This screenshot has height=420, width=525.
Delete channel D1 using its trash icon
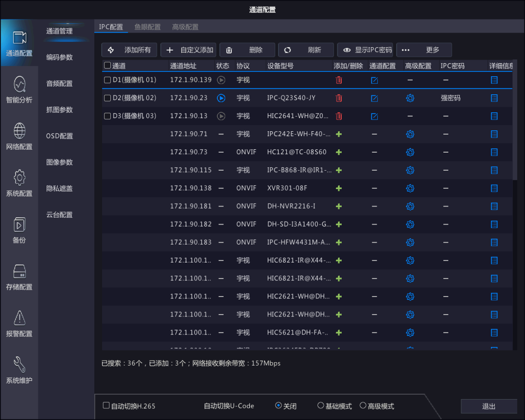[x=339, y=80]
